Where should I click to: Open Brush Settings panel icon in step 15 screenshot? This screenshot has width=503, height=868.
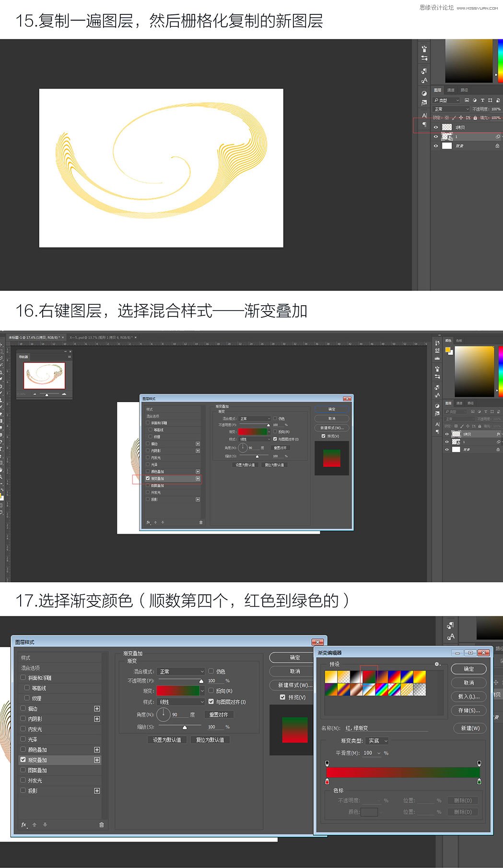point(424,58)
